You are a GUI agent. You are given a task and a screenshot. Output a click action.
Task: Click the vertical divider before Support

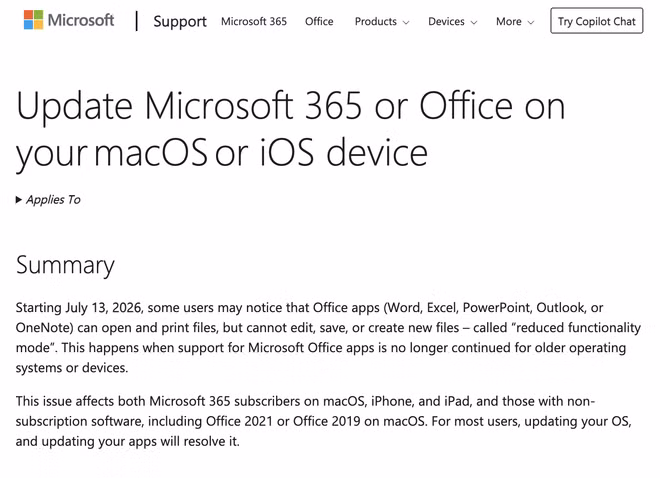click(137, 21)
